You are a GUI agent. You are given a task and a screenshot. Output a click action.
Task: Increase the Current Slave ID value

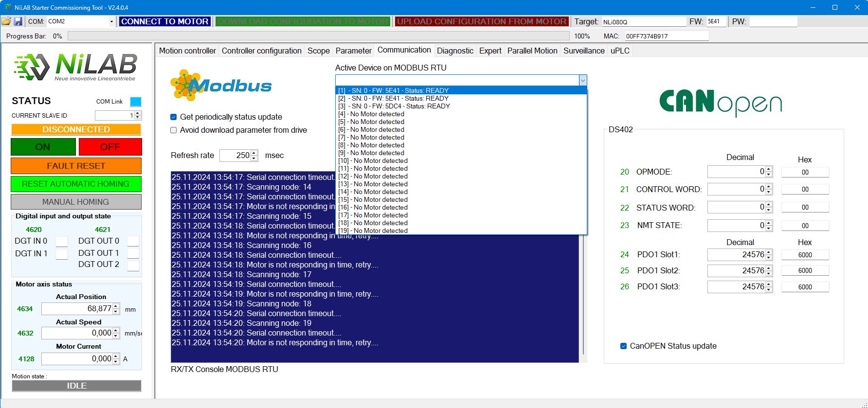(138, 113)
